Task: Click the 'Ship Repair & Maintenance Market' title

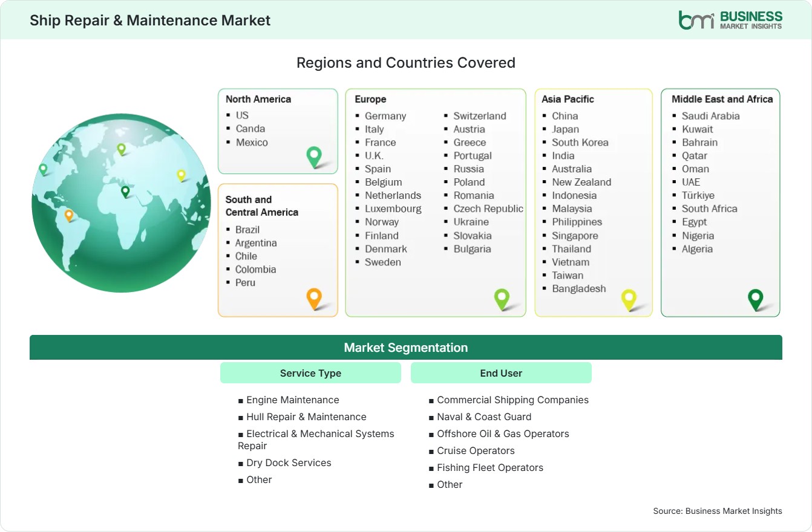Action: (x=150, y=20)
